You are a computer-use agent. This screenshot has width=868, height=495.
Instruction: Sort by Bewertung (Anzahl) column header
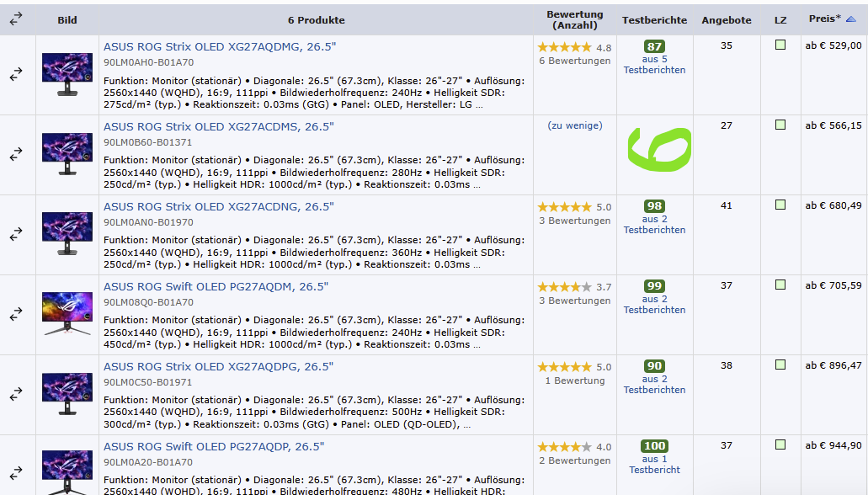[x=575, y=19]
